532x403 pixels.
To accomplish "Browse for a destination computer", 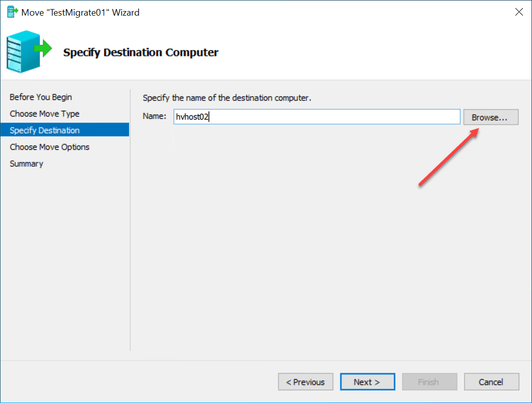I will click(x=491, y=117).
